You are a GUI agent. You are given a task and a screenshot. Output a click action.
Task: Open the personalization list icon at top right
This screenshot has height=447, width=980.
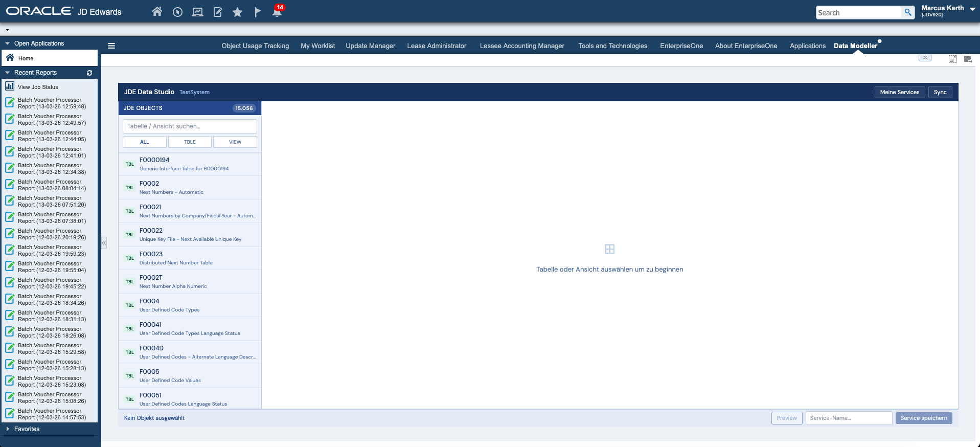[968, 59]
